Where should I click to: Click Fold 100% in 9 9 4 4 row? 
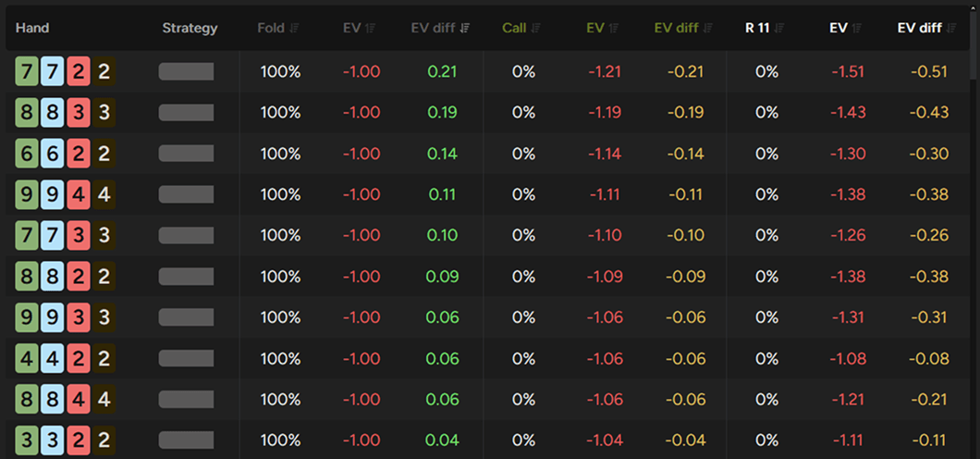(x=281, y=195)
